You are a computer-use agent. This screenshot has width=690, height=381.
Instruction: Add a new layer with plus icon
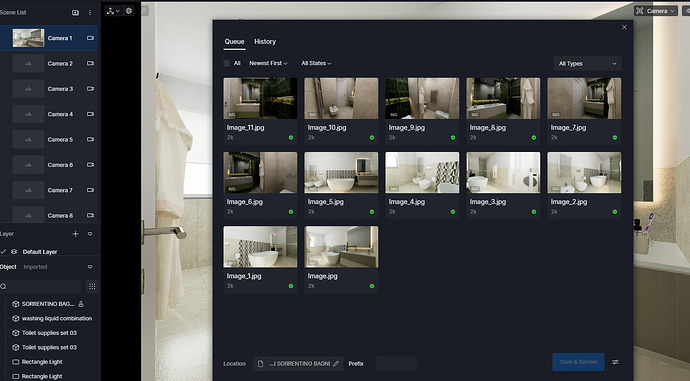coord(75,234)
